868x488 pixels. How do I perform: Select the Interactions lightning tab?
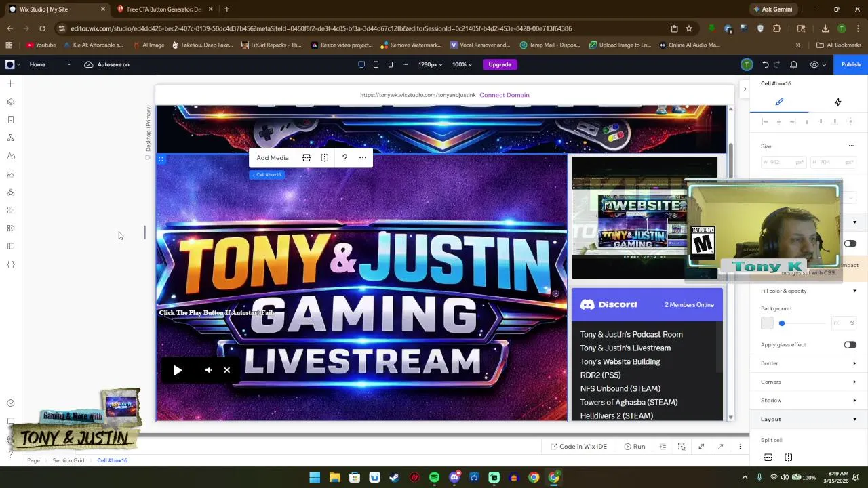(x=837, y=102)
